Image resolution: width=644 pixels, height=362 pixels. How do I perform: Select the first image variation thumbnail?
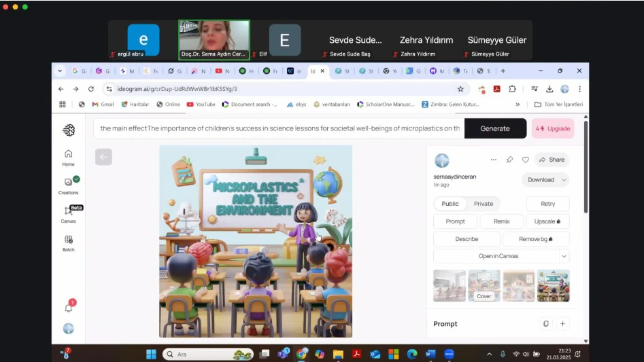pos(450,285)
